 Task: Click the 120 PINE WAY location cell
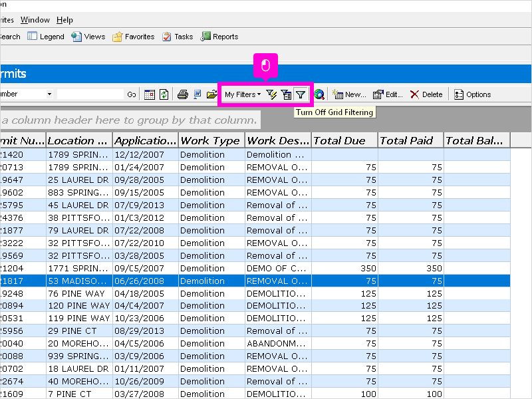pos(79,306)
